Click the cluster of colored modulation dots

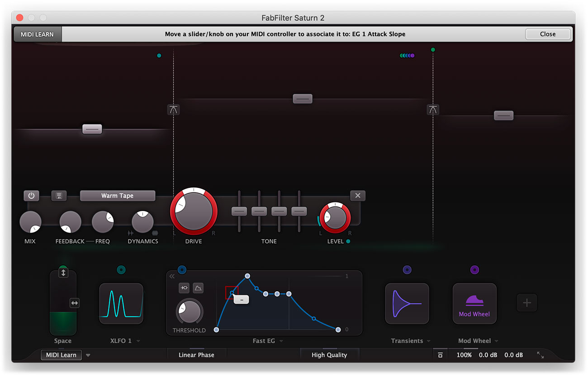407,56
